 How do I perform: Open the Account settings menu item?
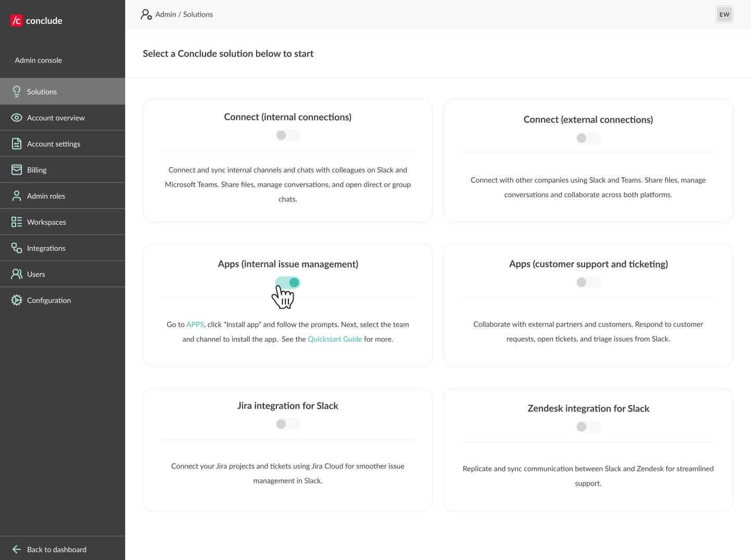coord(54,144)
